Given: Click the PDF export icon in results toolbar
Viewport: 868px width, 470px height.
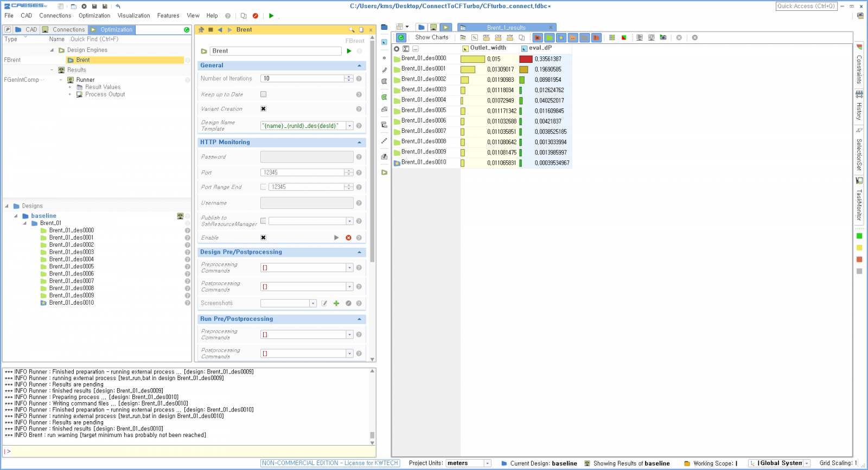Looking at the screenshot, I should click(486, 37).
